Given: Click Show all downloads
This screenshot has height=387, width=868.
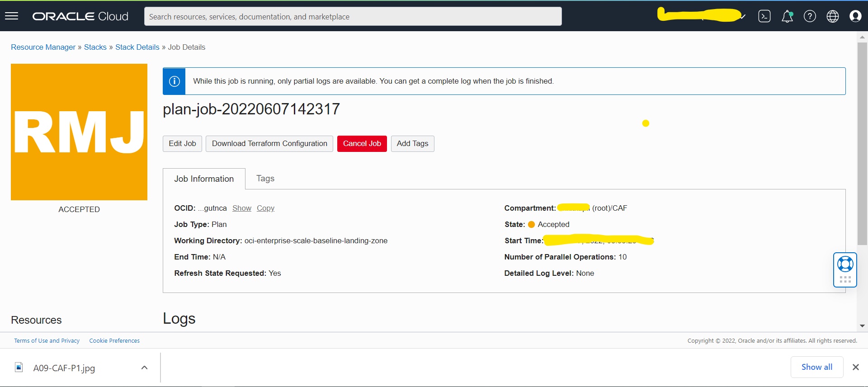Looking at the screenshot, I should click(x=817, y=367).
